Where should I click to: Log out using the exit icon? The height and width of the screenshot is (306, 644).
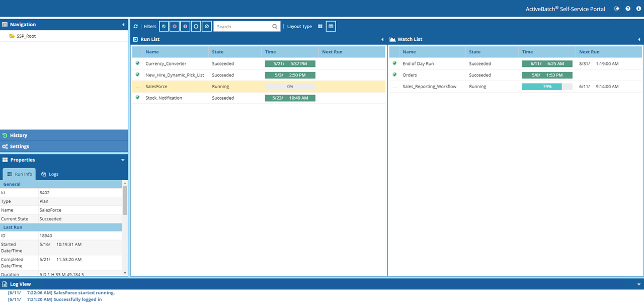pos(616,9)
